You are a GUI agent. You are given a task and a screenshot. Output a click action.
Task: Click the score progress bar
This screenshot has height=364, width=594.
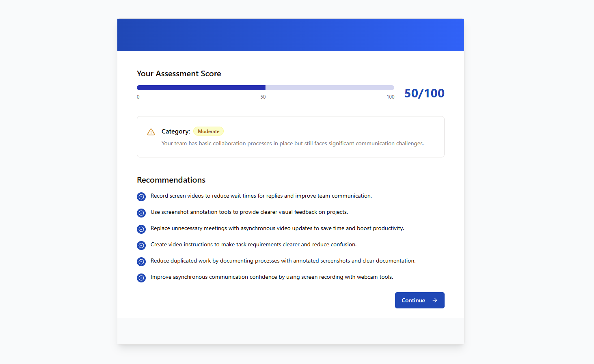[265, 87]
